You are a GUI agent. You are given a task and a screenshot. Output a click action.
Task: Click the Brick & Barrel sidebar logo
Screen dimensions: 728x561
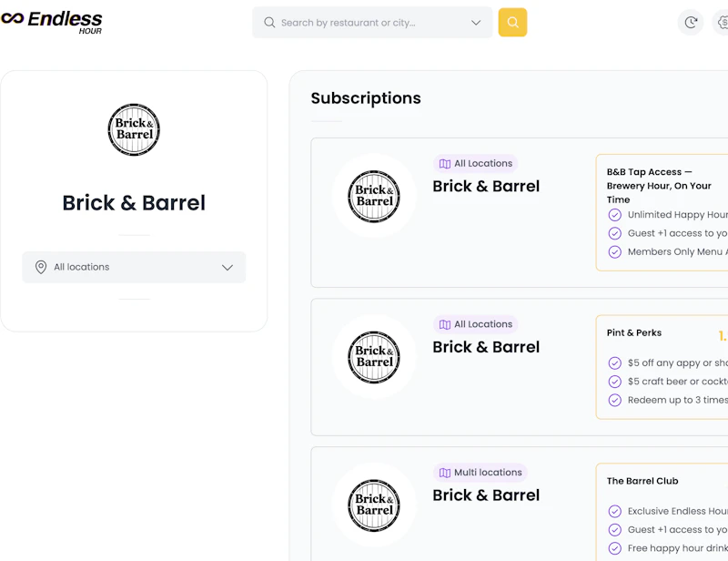click(134, 129)
